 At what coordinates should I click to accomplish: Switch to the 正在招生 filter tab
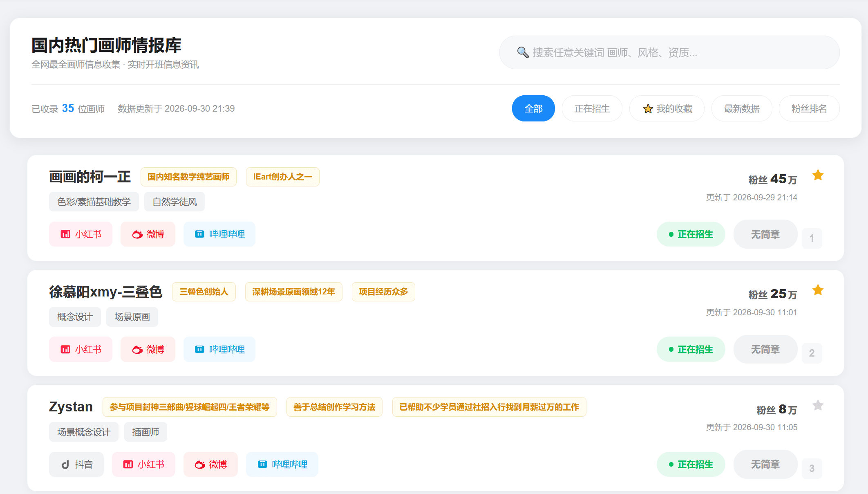(x=592, y=108)
